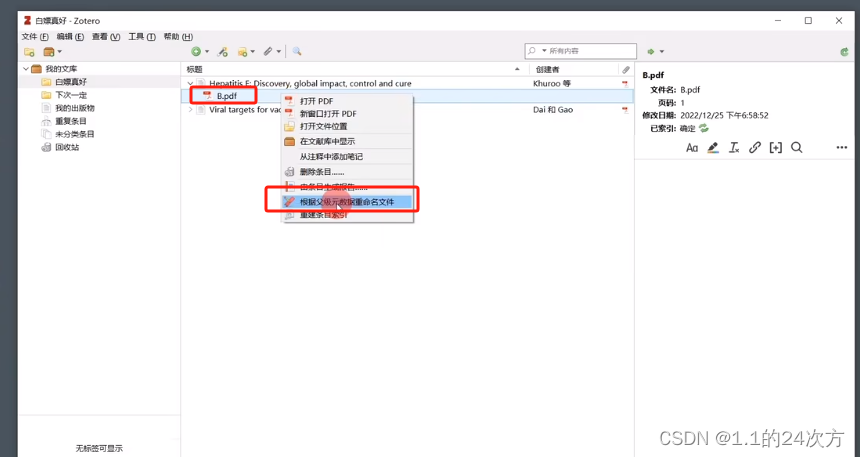Open Advanced Search magnifier icon

click(x=297, y=52)
